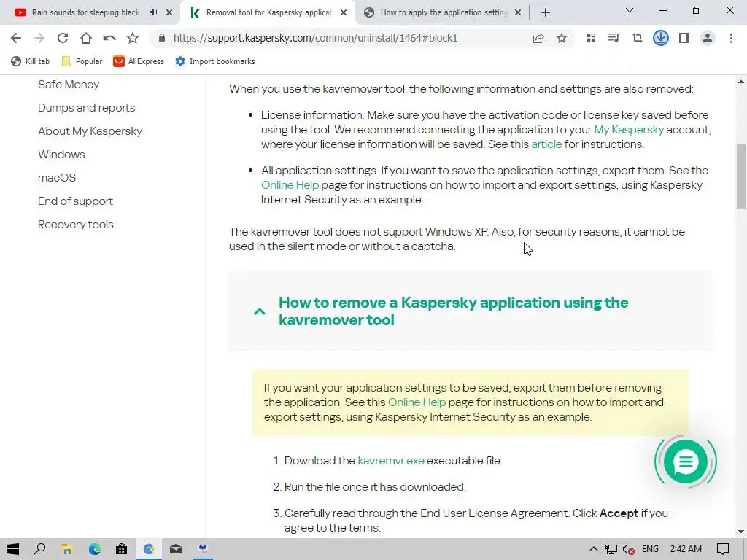Close the How to apply settings tab
This screenshot has height=560, width=747.
pyautogui.click(x=519, y=12)
